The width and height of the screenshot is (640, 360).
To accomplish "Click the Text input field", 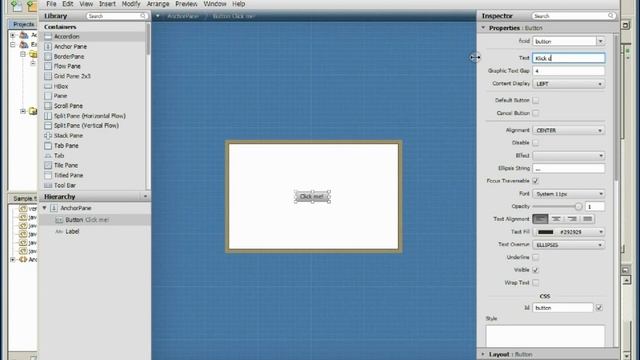I will pyautogui.click(x=569, y=58).
